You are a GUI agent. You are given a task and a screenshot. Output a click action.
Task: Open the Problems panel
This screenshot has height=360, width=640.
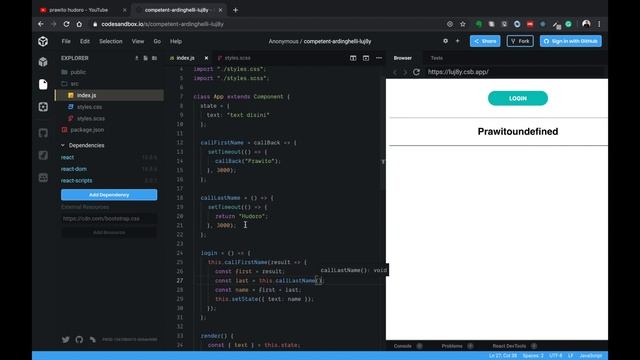pyautogui.click(x=452, y=346)
